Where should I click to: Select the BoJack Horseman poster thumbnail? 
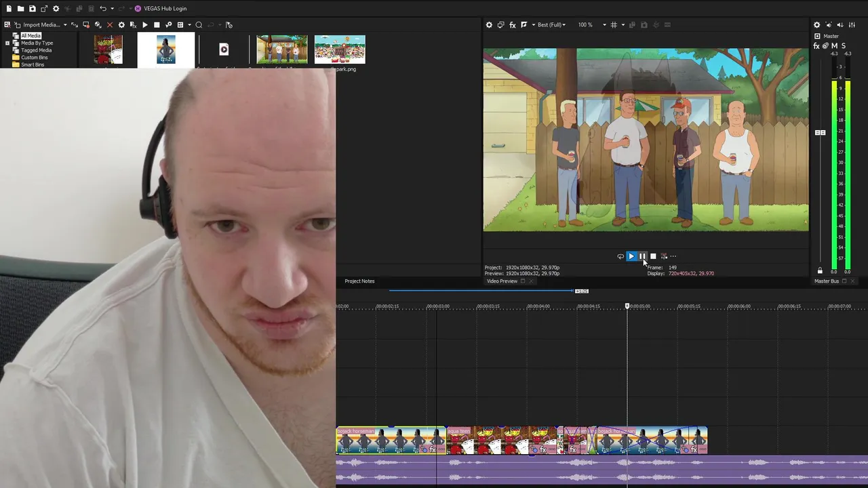(166, 50)
